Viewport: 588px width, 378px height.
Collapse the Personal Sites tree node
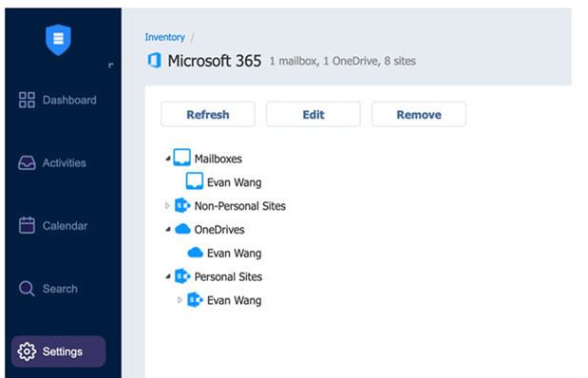(x=168, y=276)
